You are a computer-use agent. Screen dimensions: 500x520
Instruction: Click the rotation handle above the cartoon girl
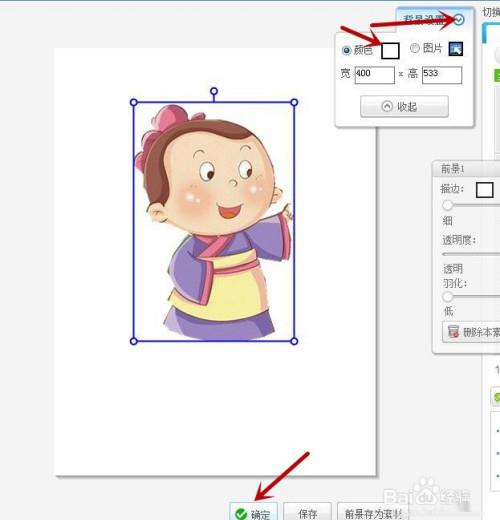214,91
